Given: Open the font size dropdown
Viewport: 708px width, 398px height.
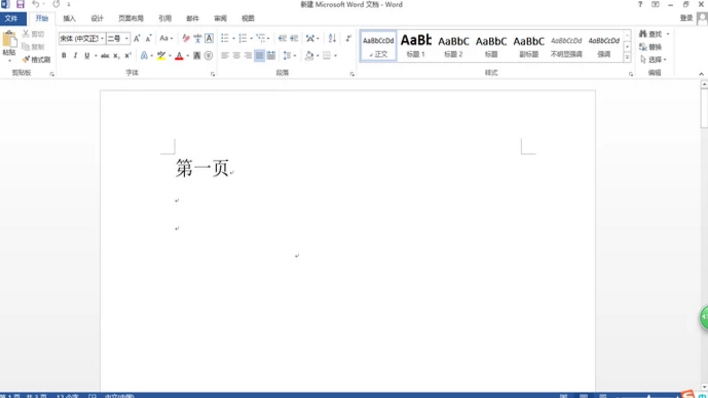Looking at the screenshot, I should click(x=126, y=38).
